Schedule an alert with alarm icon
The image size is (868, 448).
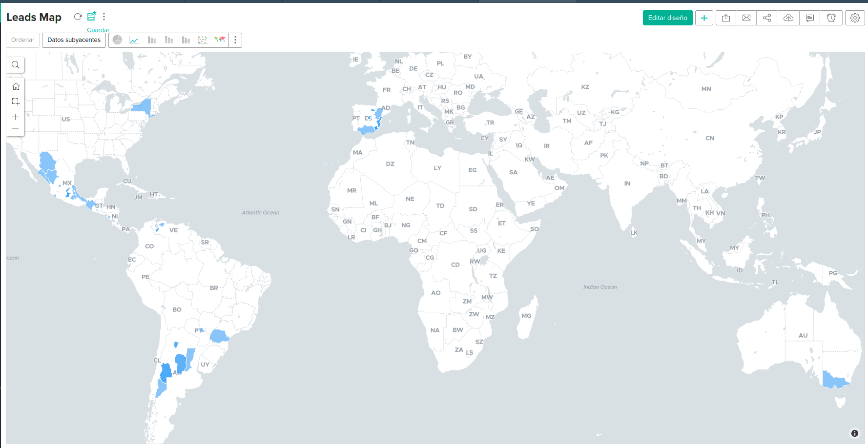tap(831, 18)
